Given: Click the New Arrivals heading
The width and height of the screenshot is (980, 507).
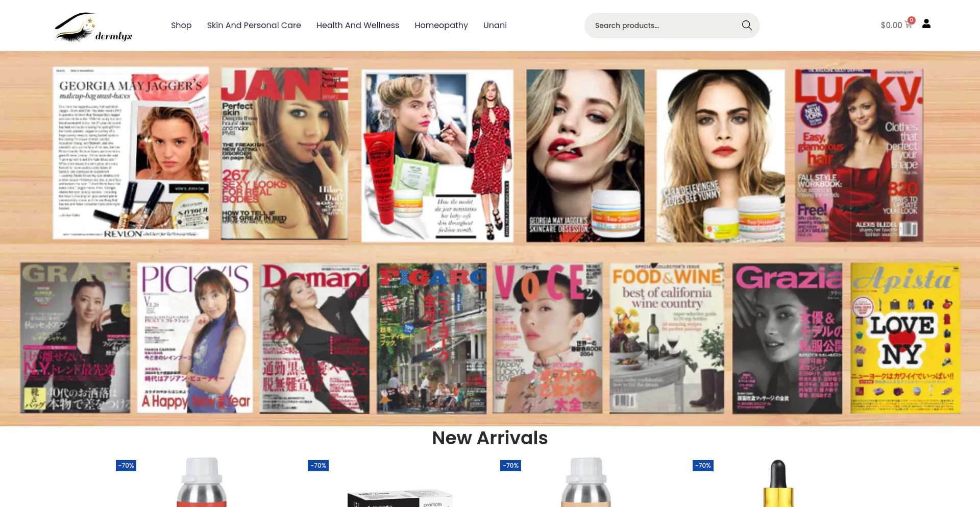Looking at the screenshot, I should [489, 438].
